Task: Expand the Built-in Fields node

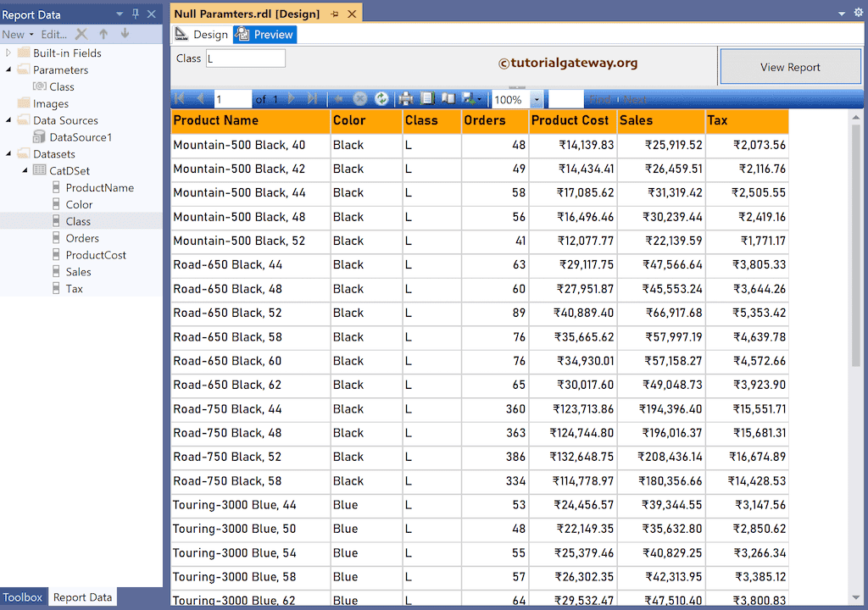Action: (8, 53)
